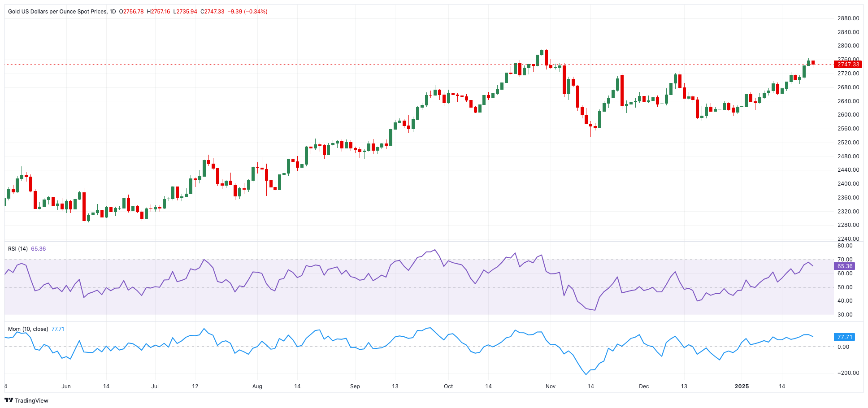This screenshot has height=408, width=868.
Task: Open the TradingView text link
Action: click(31, 400)
